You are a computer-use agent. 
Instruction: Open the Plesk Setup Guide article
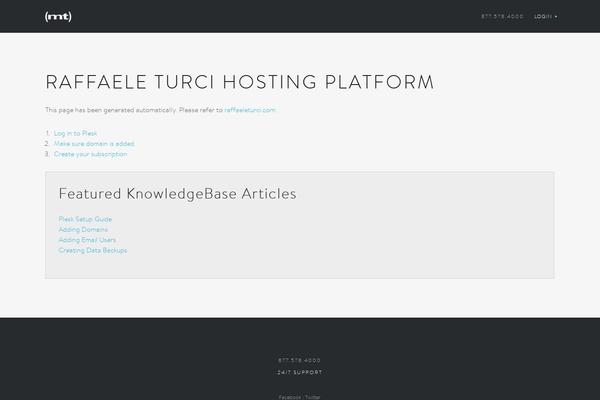(x=85, y=219)
